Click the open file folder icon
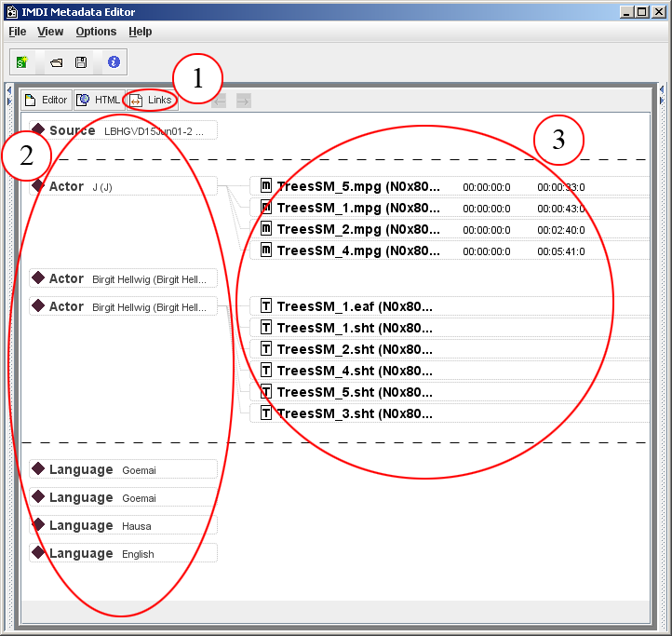672x636 pixels. (56, 62)
